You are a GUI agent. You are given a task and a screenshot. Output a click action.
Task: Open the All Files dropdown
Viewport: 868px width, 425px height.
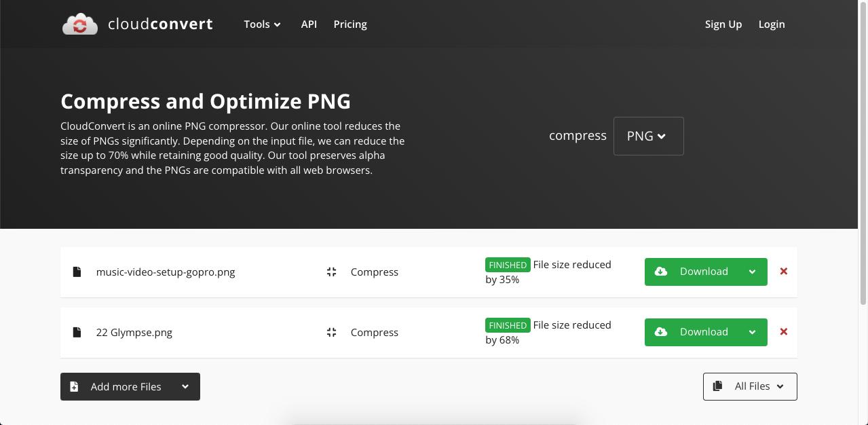pos(750,386)
